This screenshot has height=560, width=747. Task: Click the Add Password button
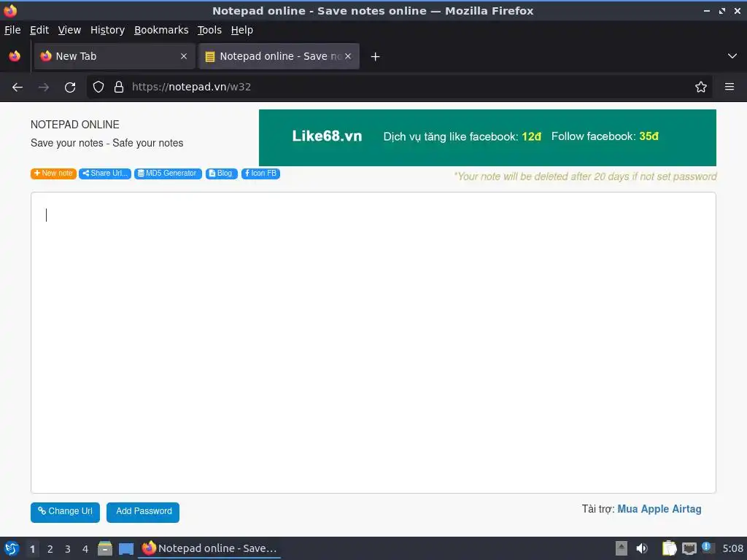point(143,512)
